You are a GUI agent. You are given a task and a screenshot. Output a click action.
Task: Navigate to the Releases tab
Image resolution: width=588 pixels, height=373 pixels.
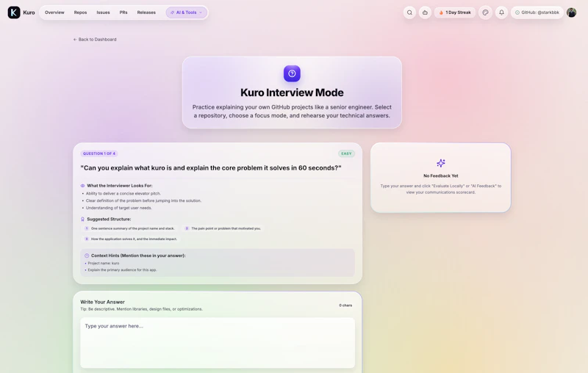click(146, 12)
